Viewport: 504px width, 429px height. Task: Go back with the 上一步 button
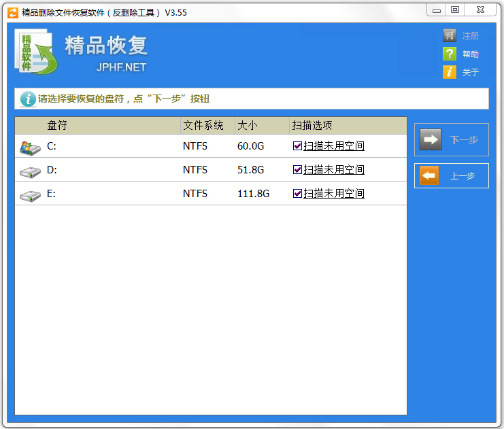(x=452, y=176)
